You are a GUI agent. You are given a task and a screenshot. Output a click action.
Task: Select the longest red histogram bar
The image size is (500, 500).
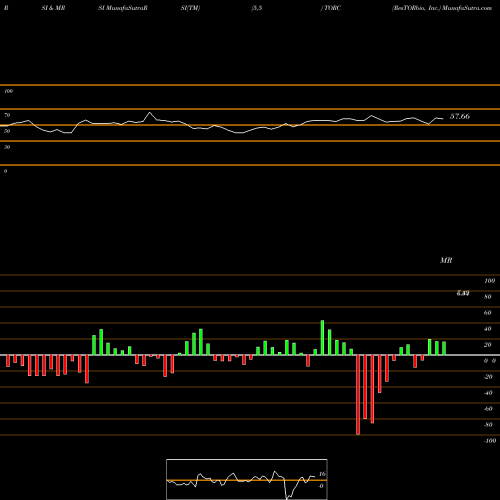pyautogui.click(x=358, y=395)
